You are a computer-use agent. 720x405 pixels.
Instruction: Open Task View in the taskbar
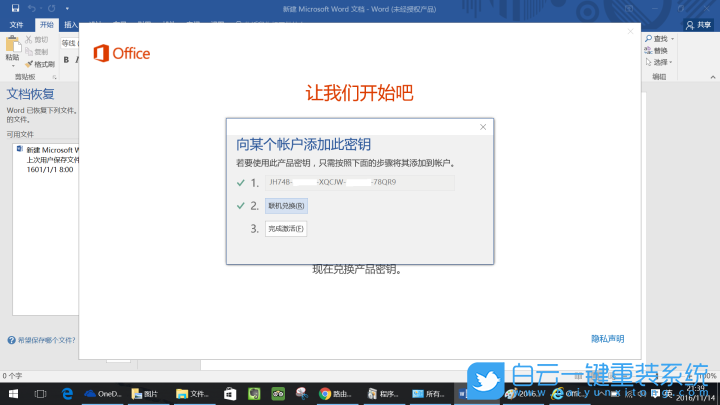pos(40,394)
